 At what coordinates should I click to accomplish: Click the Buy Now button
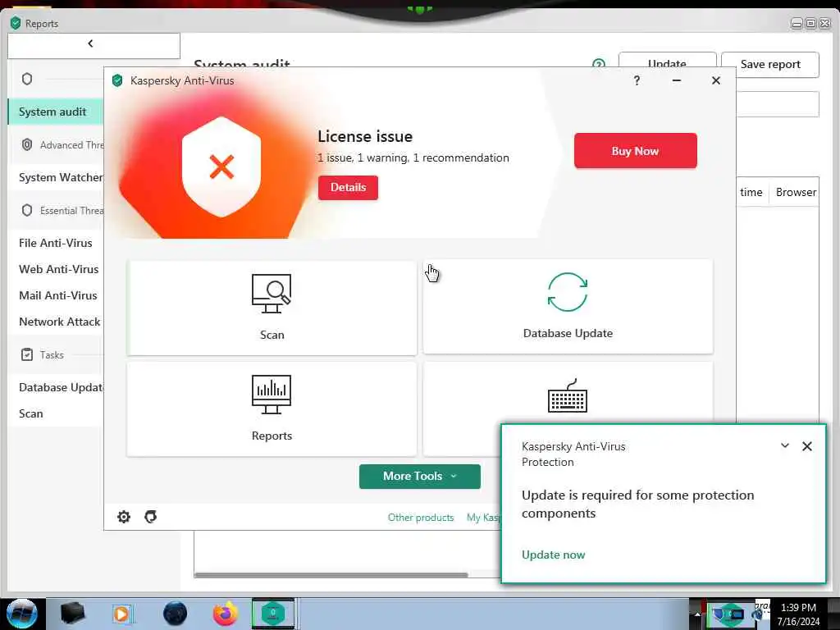click(x=636, y=151)
